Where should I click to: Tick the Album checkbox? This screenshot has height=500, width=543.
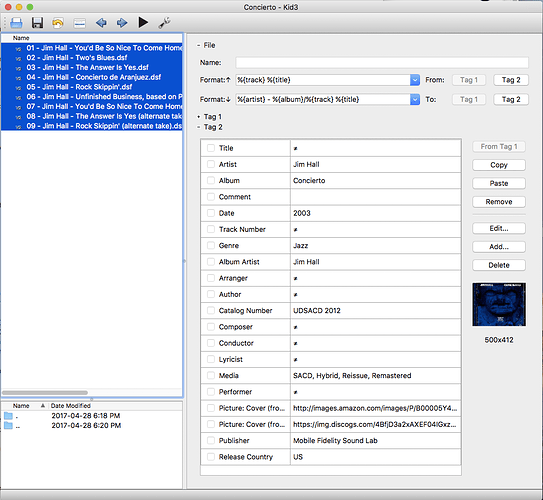coord(211,180)
